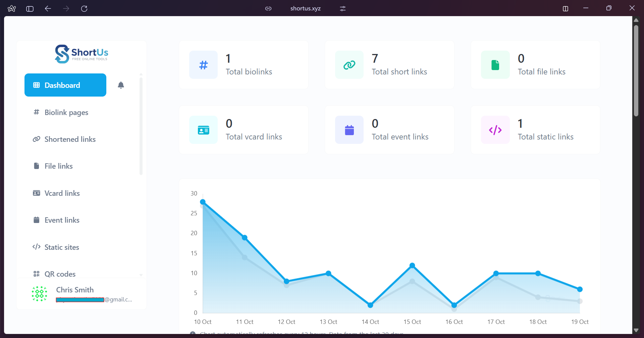Click the vcard icon on Total vcard links card
The image size is (644, 338).
203,130
